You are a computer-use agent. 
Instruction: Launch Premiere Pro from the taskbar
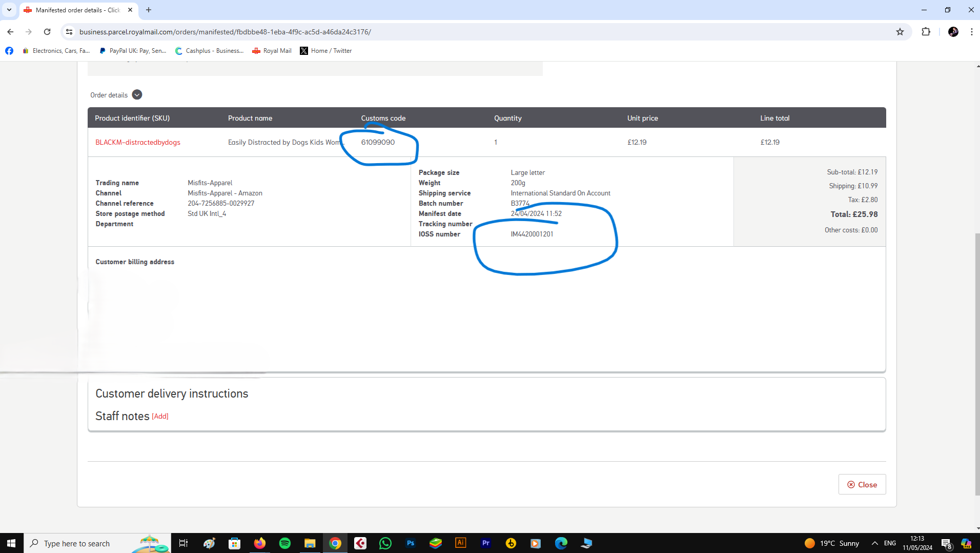coord(486,543)
